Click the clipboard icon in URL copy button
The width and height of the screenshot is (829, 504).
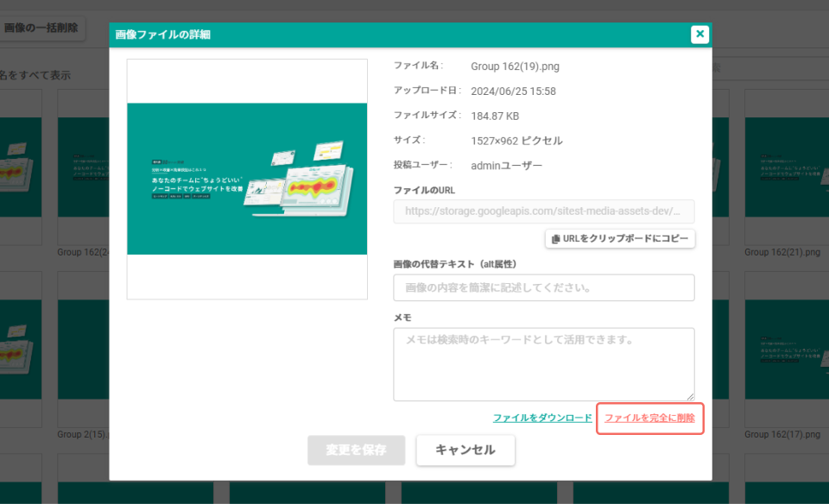coord(555,239)
